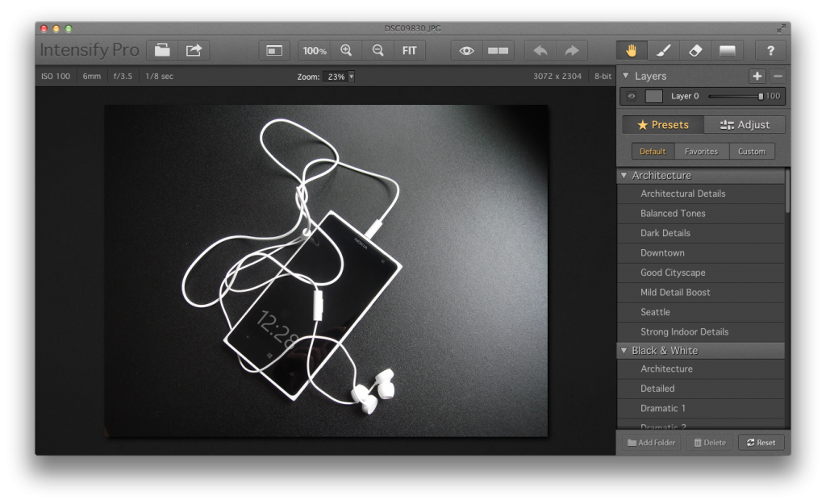Select the gradient tool
Image resolution: width=826 pixels, height=504 pixels.
(728, 50)
